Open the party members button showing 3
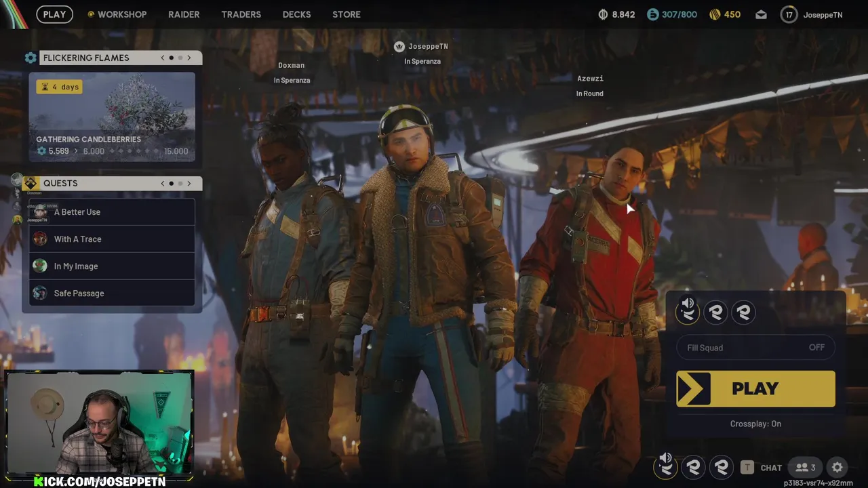This screenshot has height=488, width=868. point(806,467)
